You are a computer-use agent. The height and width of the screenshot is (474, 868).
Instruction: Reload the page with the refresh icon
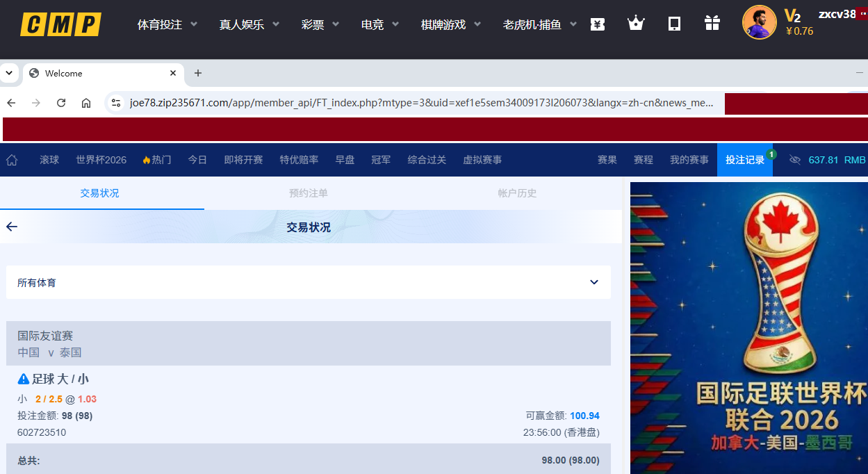(61, 103)
